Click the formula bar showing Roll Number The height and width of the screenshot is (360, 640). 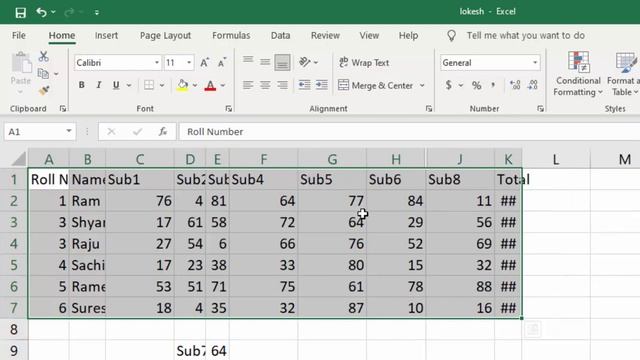click(409, 131)
